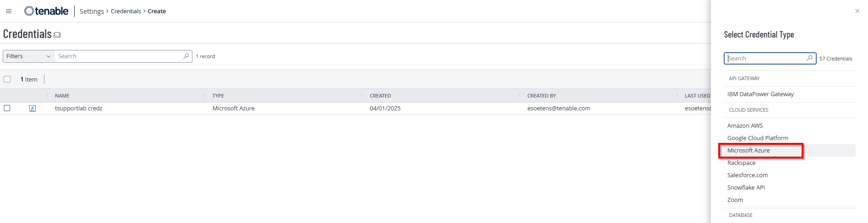
Task: Click the CLOUD SERVICES section header
Action: (748, 110)
